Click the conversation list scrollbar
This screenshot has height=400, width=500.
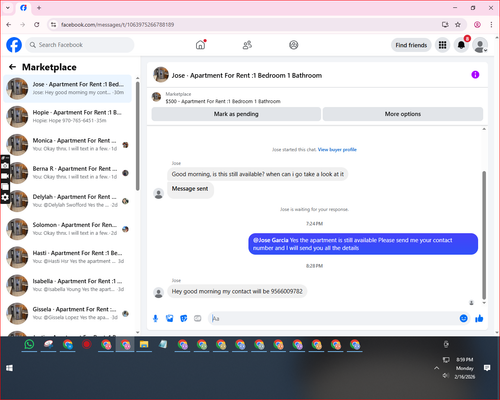tap(137, 136)
